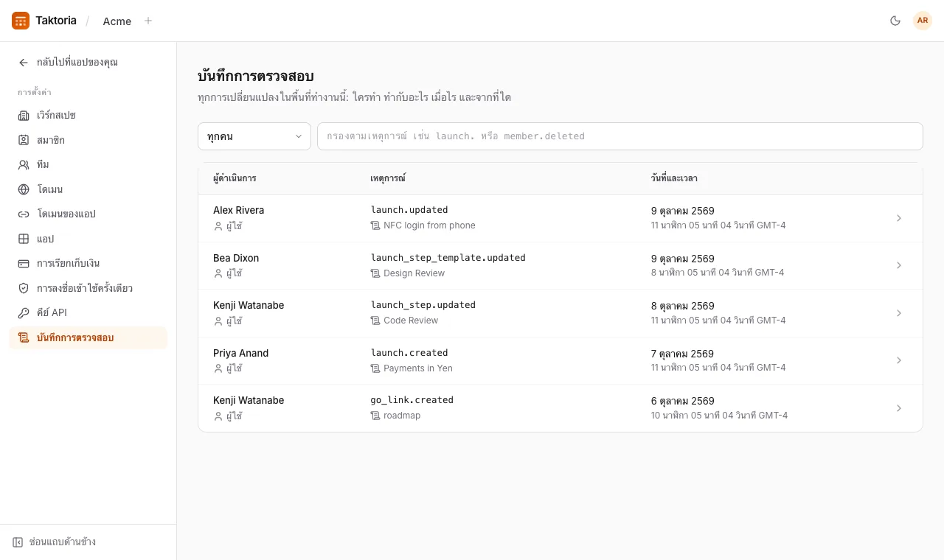This screenshot has width=944, height=560.
Task: Click the grid icon for แอป
Action: tap(24, 239)
